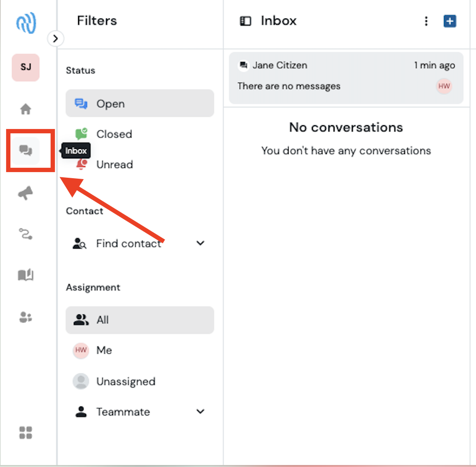Open the Home icon in the sidebar
The width and height of the screenshot is (476, 467).
pos(25,108)
